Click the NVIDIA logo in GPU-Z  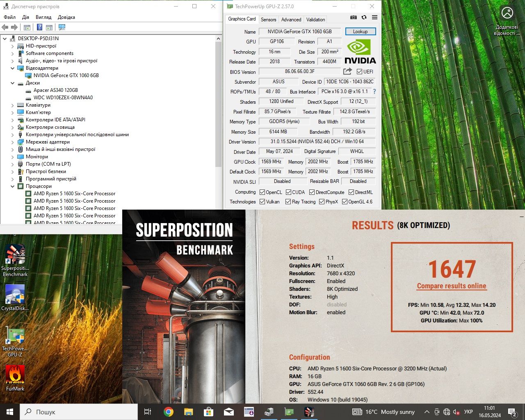coord(360,51)
